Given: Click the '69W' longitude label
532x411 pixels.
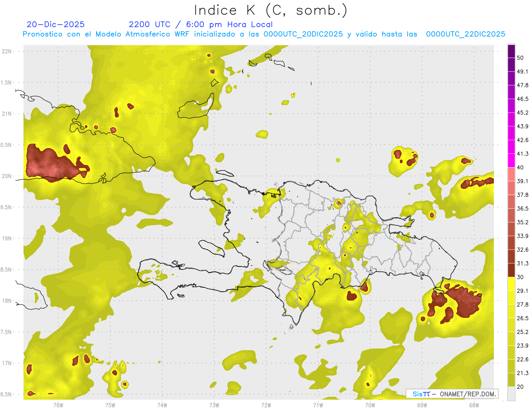Looking at the screenshot, I should tap(422, 405).
